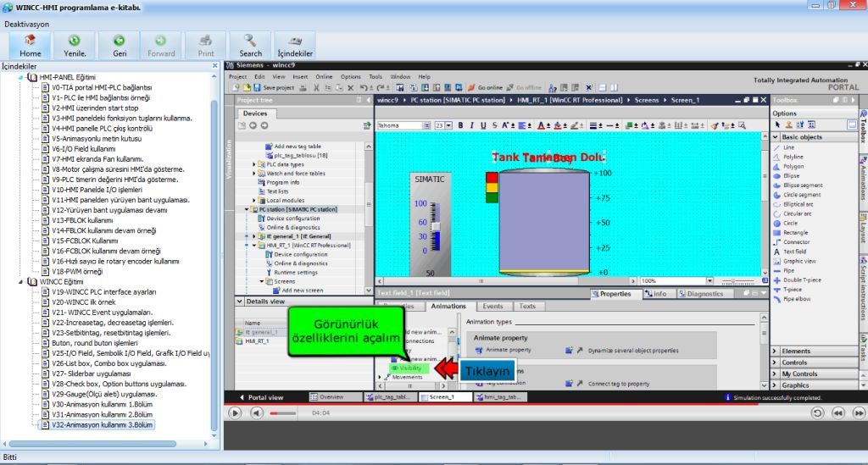Open the Deaktivasyon menu
This screenshot has height=465, width=868.
(27, 24)
